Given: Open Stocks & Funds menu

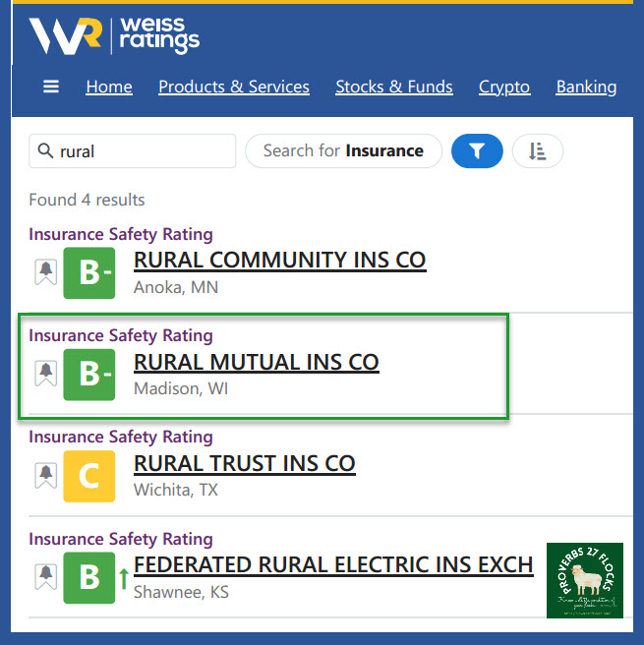Looking at the screenshot, I should 394,87.
